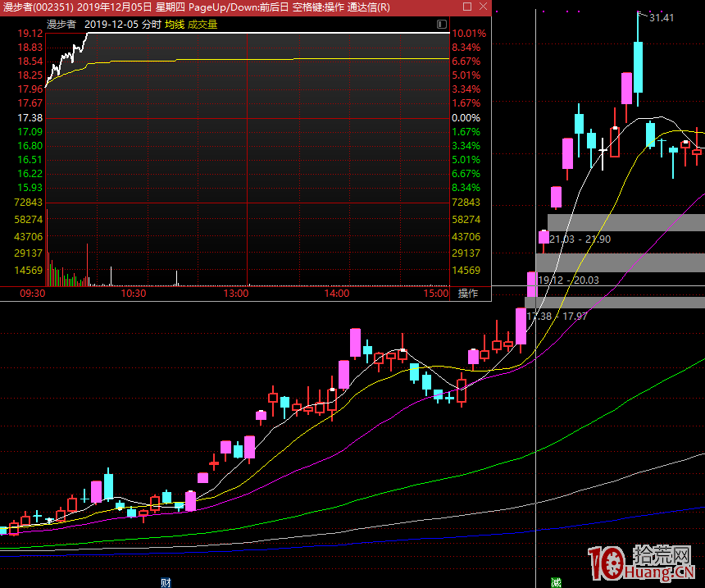Screen dimensions: 705x588
Task: Click the 10.01% limit-up label on right scale
Action: pos(469,34)
